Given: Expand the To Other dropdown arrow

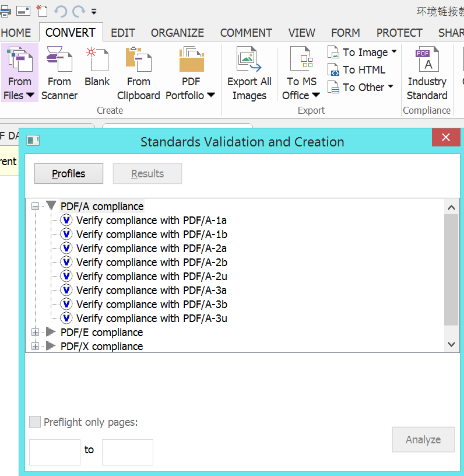Looking at the screenshot, I should point(391,87).
